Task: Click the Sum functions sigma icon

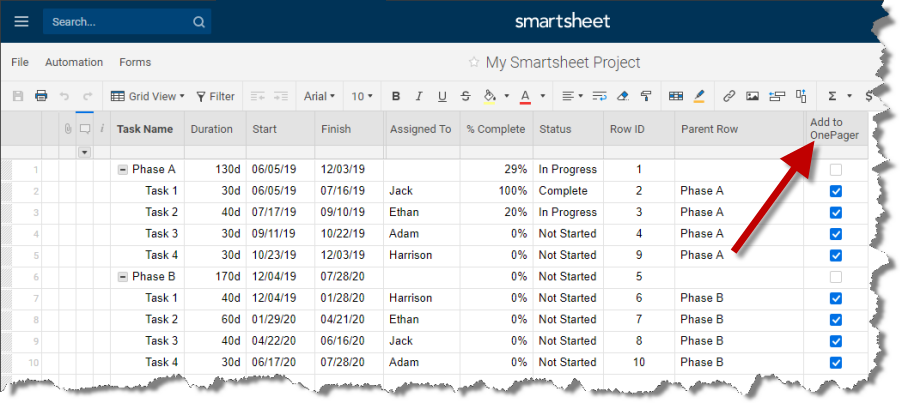Action: coord(832,96)
